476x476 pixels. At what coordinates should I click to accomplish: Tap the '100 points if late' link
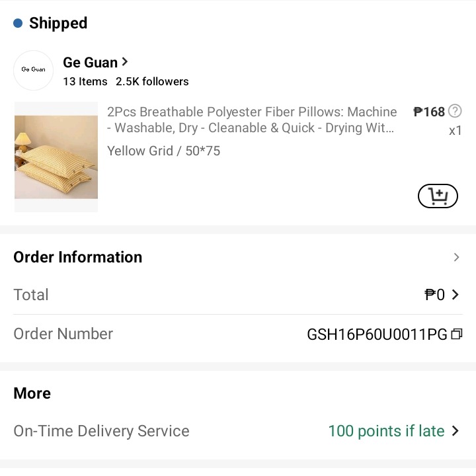pos(386,431)
